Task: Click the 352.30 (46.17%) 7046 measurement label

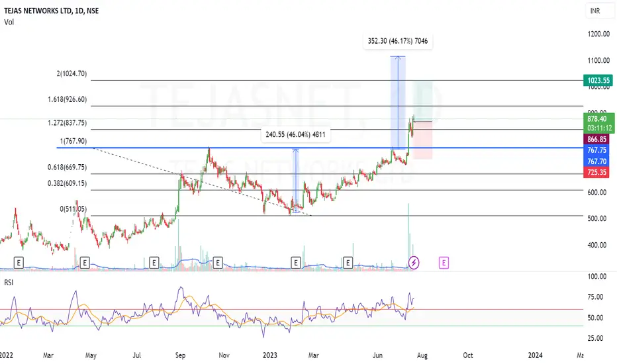Action: pos(398,41)
